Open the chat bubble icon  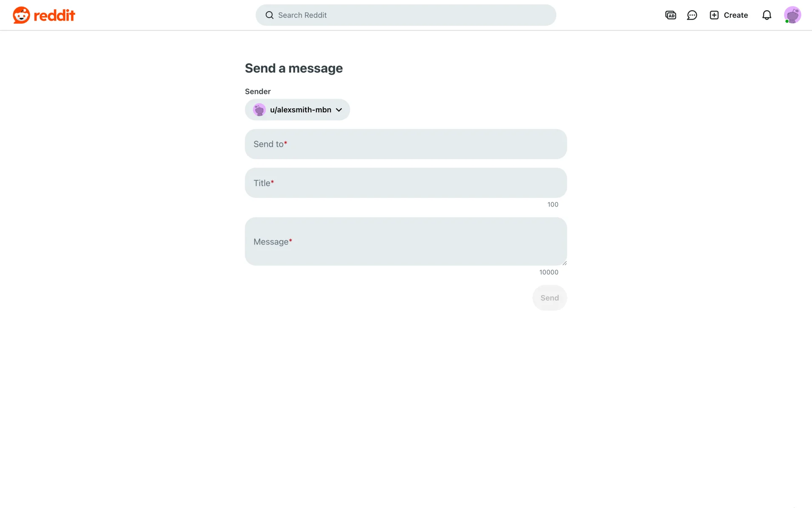click(692, 15)
